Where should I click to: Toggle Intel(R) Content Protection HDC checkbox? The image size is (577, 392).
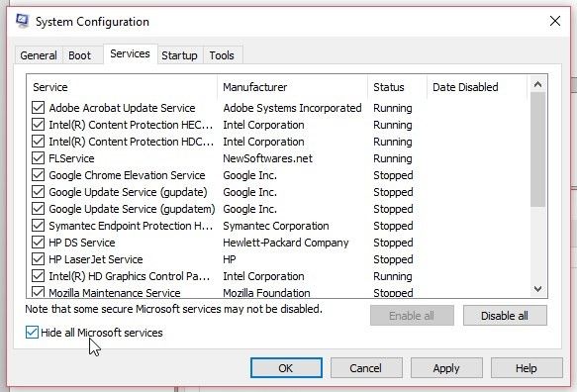38,142
